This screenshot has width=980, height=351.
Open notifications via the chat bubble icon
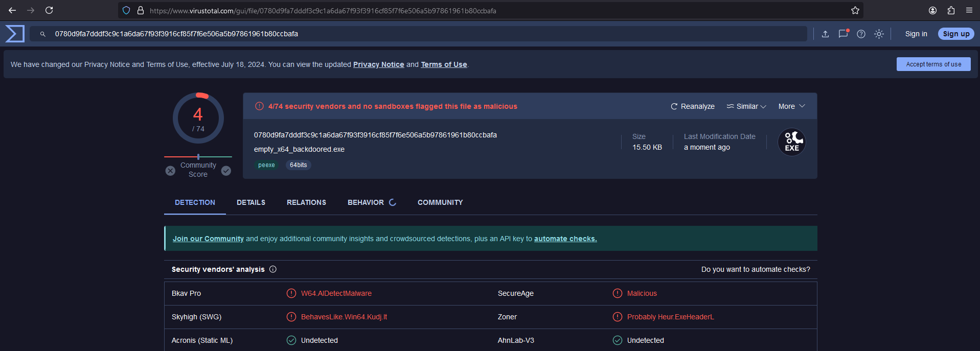(844, 34)
